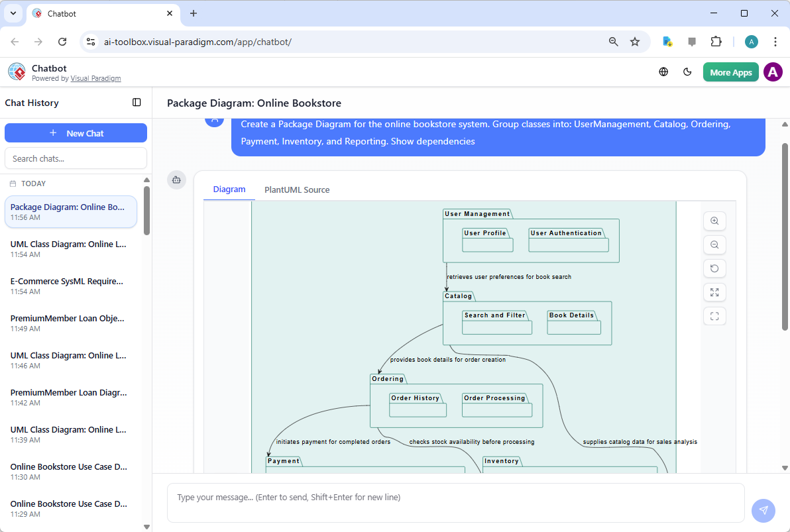Zoom in on the package diagram
Viewport: 790px width, 532px height.
[x=714, y=221]
